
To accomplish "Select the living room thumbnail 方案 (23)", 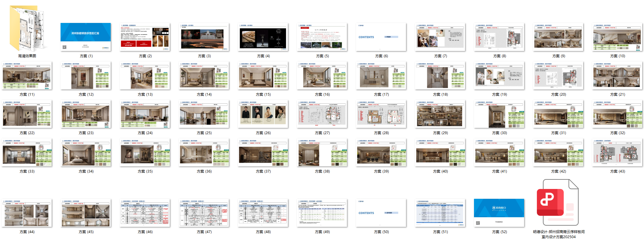I will tap(86, 114).
